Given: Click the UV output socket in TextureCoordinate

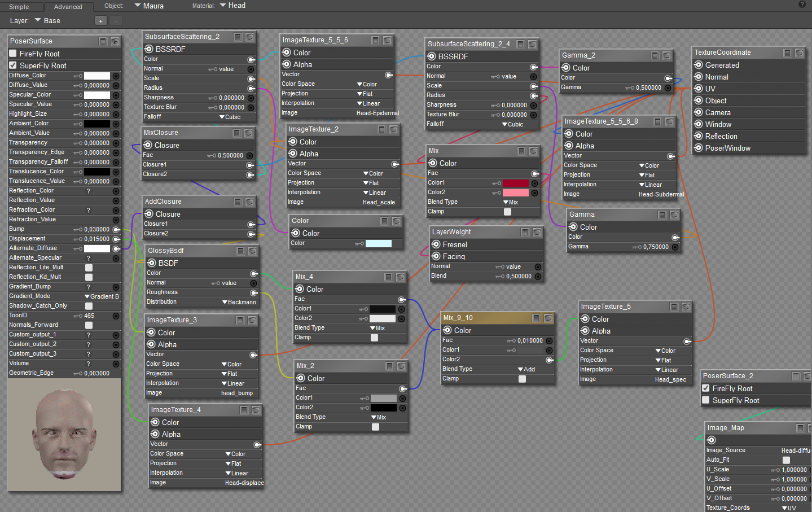Looking at the screenshot, I should click(699, 89).
